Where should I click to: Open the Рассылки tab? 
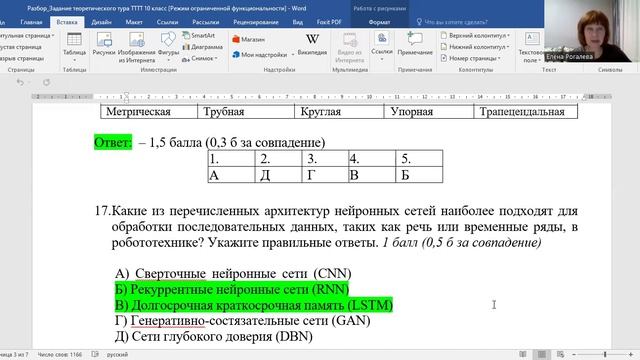[x=206, y=22]
